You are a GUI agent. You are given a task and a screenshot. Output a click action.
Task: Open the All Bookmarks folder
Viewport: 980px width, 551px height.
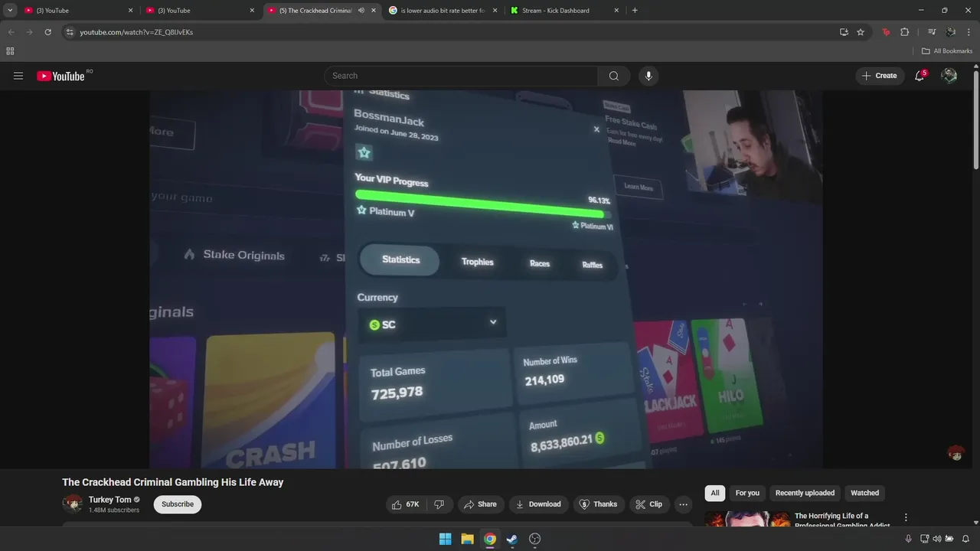coord(947,51)
